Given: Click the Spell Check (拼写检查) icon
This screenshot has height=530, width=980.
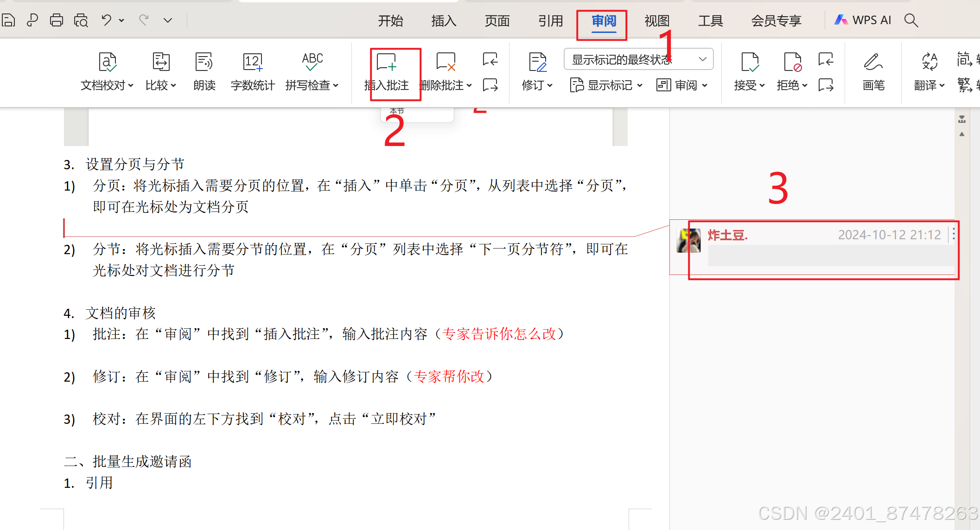Looking at the screenshot, I should 312,63.
